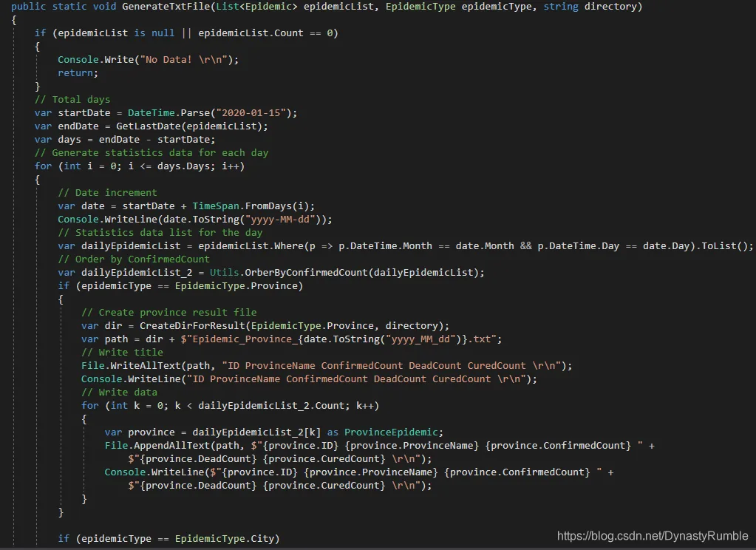Click the "// Create province result file" comment

pyautogui.click(x=168, y=312)
